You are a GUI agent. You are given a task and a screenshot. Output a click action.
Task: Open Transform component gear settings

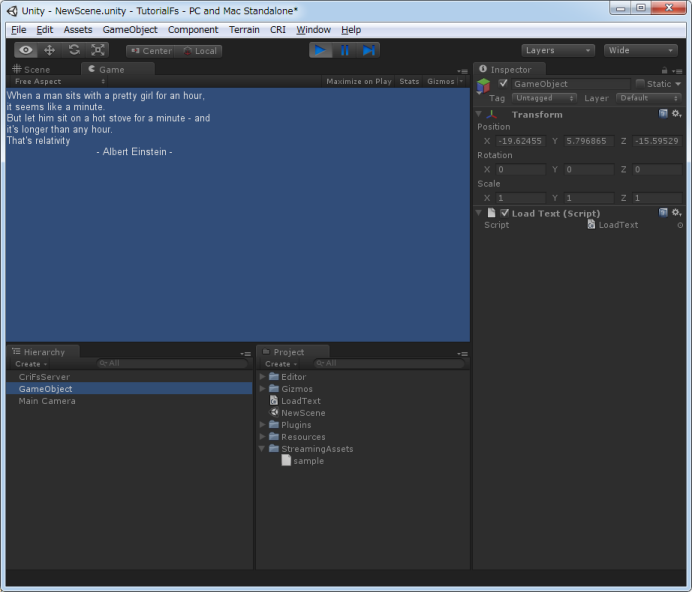tap(677, 114)
